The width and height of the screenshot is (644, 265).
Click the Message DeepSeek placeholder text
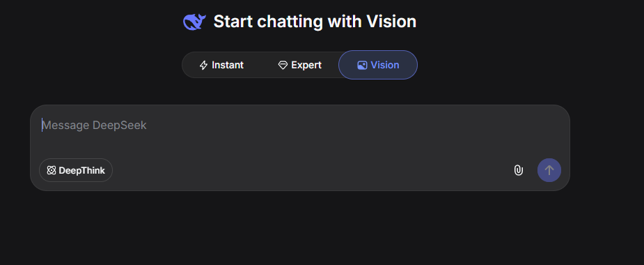95,125
